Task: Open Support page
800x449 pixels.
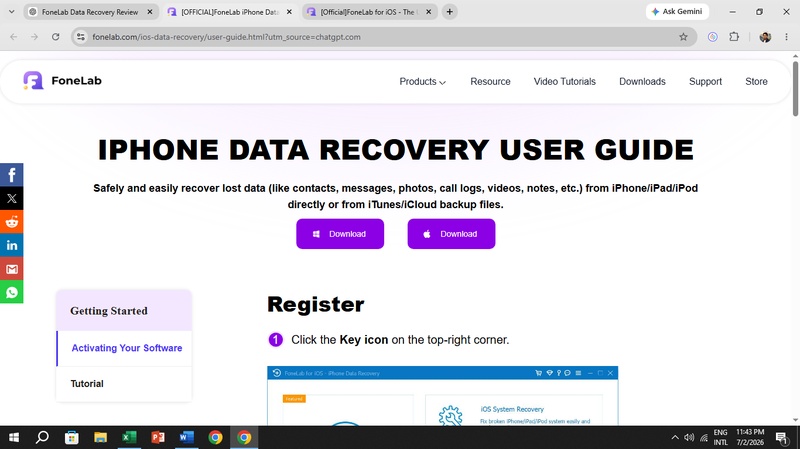Action: 705,82
